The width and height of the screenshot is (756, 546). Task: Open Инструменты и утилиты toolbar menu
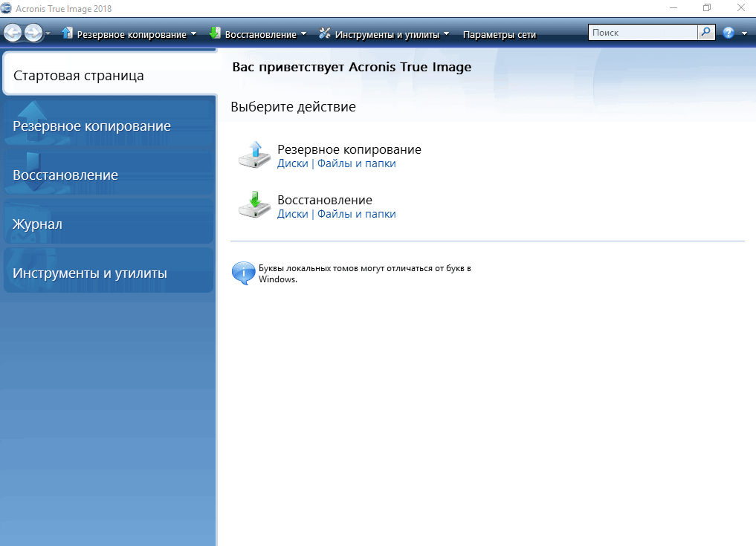click(x=387, y=35)
